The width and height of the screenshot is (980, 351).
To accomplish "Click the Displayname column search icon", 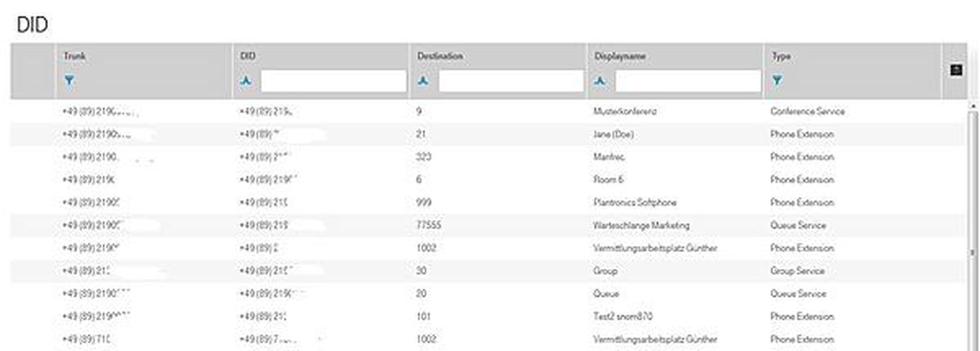I will pyautogui.click(x=600, y=81).
